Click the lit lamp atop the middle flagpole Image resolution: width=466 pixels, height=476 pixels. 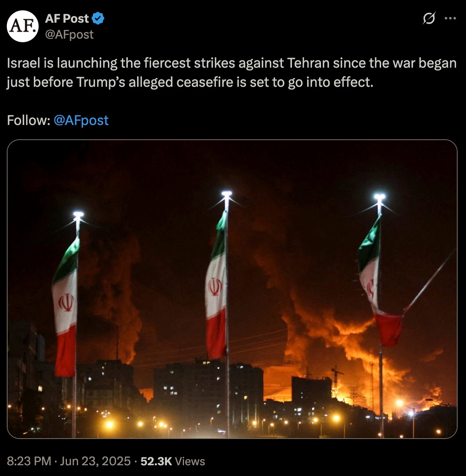click(x=227, y=194)
